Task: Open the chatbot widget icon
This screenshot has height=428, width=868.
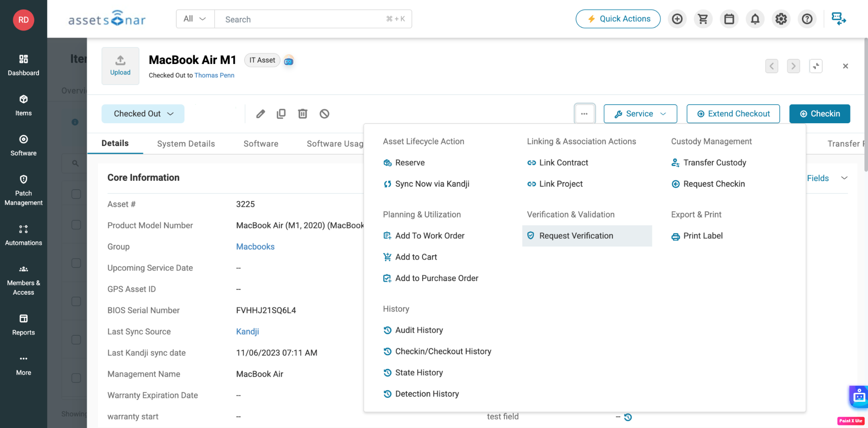Action: point(859,397)
